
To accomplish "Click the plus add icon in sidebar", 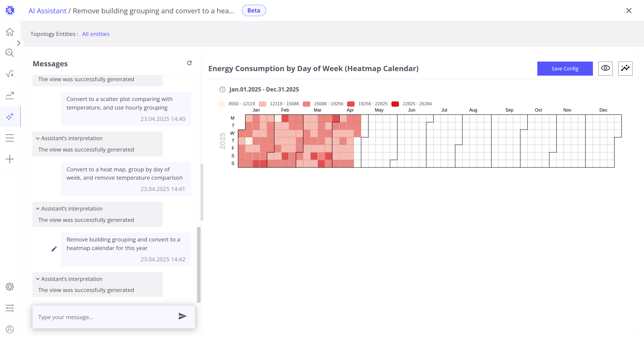I will click(x=10, y=159).
